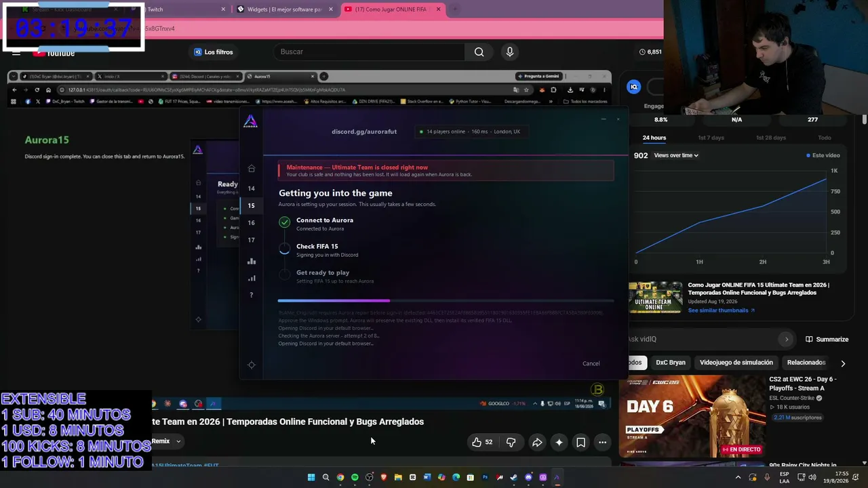Select FIFA 16 in Aurora sidebar
This screenshot has width=868, height=488.
coord(251,222)
